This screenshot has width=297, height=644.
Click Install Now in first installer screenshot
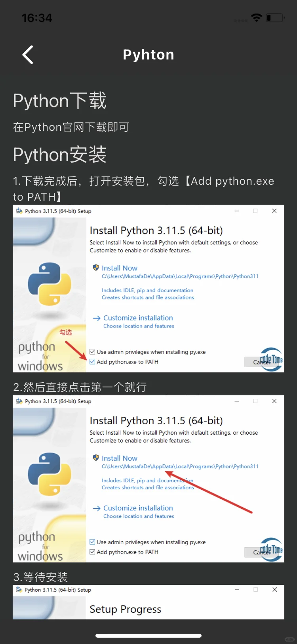(119, 268)
